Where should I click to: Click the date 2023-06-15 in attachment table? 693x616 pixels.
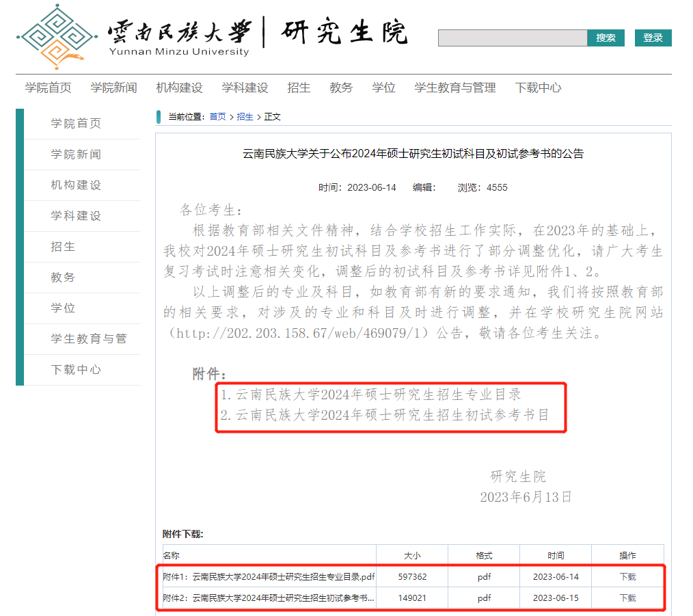(556, 598)
